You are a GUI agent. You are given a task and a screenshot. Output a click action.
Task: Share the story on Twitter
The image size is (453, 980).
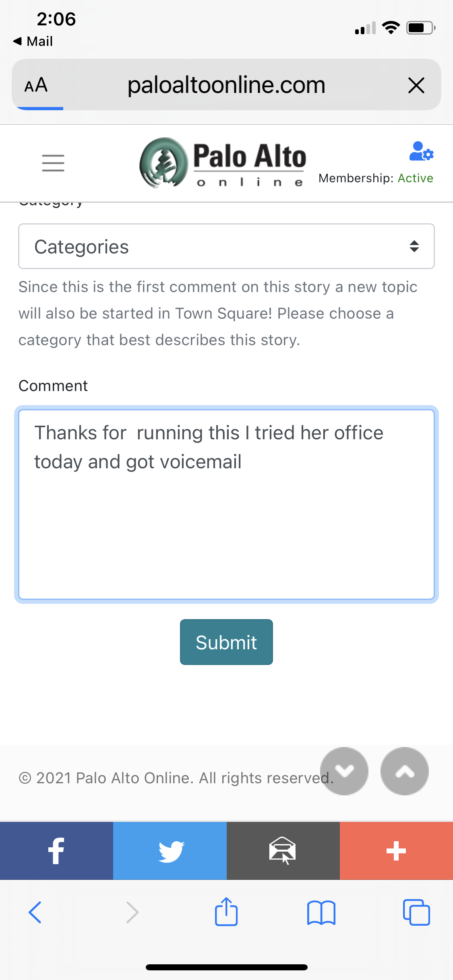(x=170, y=850)
